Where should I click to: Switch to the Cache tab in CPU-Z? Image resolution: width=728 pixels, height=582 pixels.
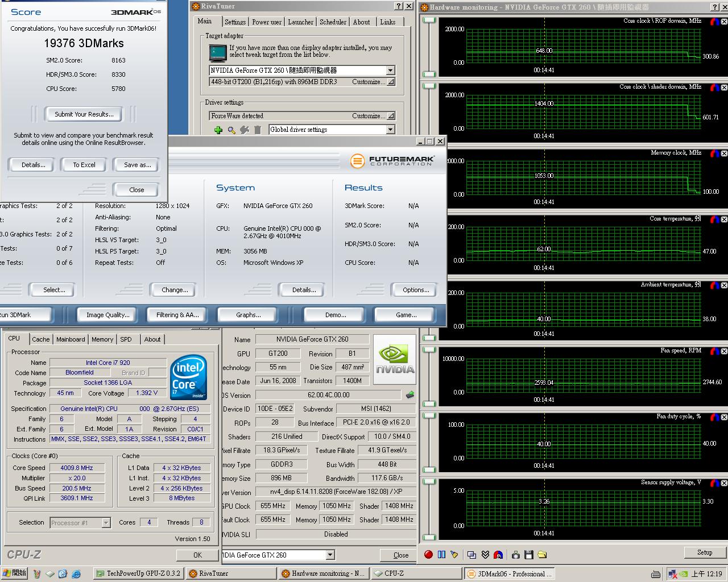40,339
